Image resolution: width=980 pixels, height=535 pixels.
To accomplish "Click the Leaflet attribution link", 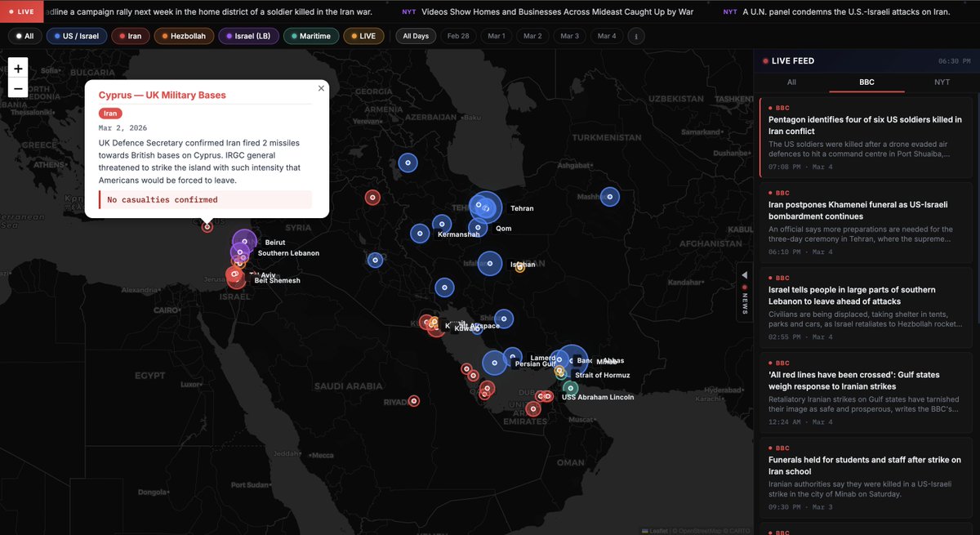I will tap(656, 531).
